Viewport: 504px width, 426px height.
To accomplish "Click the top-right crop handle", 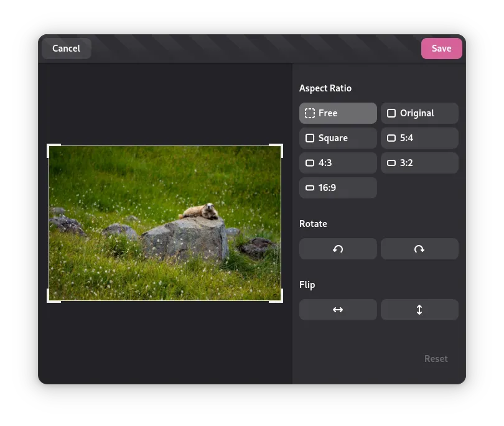I will click(x=281, y=146).
